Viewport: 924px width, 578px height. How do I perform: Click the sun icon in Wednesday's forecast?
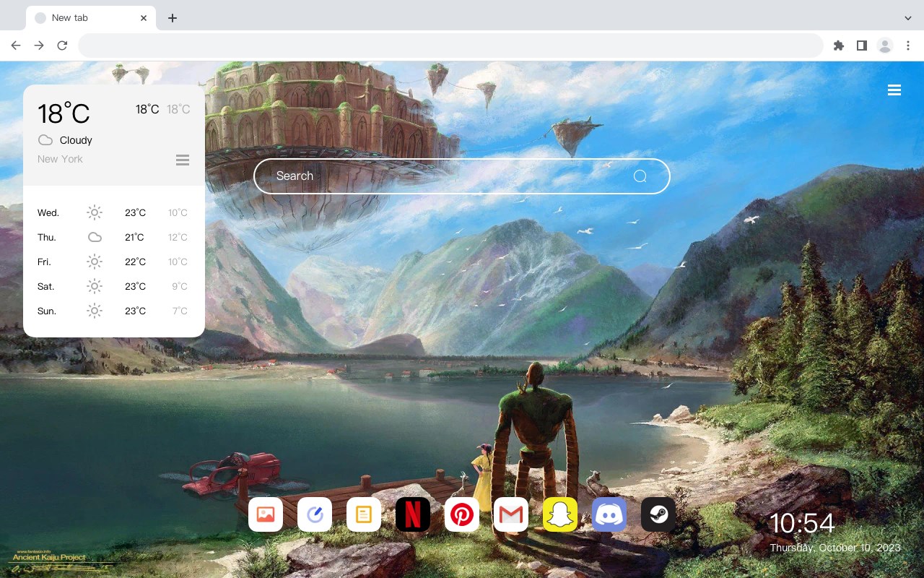95,212
